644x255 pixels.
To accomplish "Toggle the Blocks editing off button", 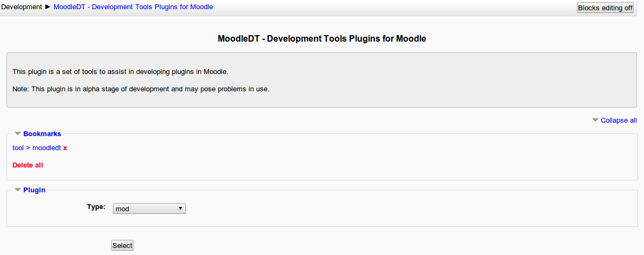I will tap(605, 8).
